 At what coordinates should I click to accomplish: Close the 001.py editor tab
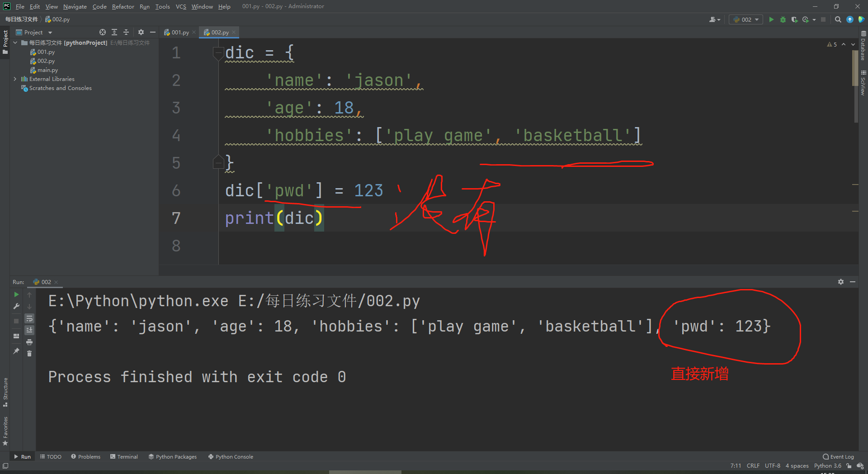pos(194,32)
